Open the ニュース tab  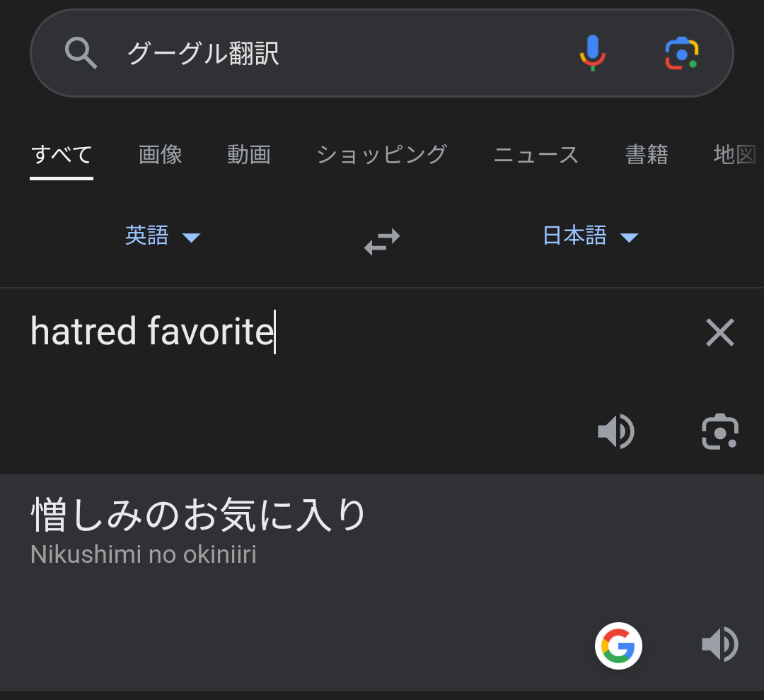536,155
